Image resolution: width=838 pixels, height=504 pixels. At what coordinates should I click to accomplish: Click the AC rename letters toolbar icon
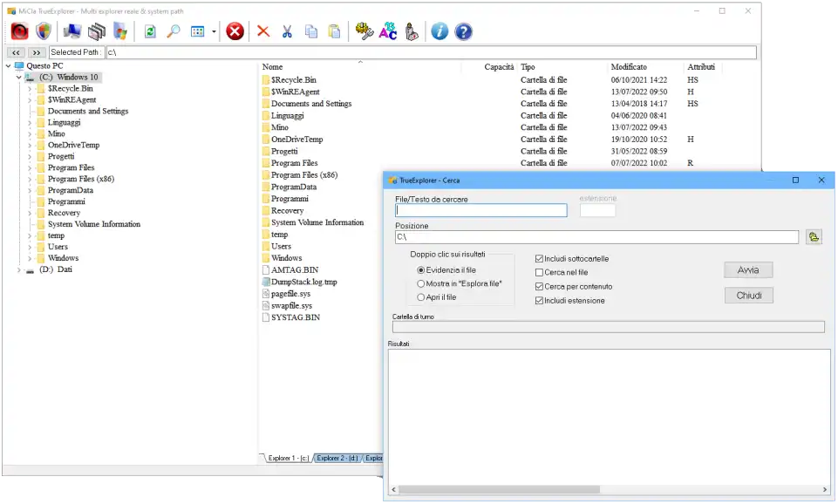click(388, 31)
